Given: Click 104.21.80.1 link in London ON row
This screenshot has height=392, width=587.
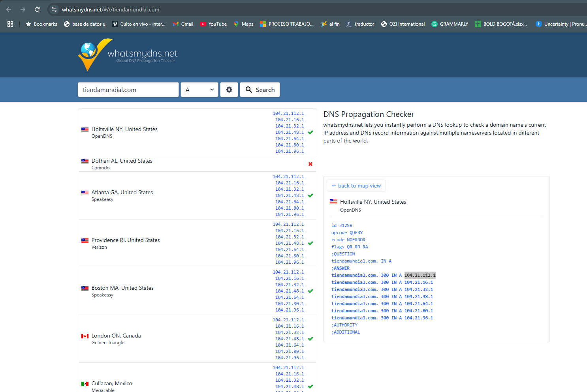Looking at the screenshot, I should coord(290,351).
